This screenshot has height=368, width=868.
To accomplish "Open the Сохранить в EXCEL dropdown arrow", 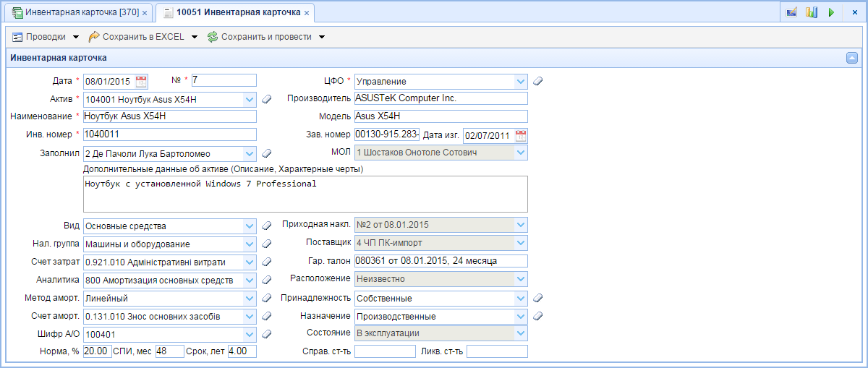I will pyautogui.click(x=195, y=37).
